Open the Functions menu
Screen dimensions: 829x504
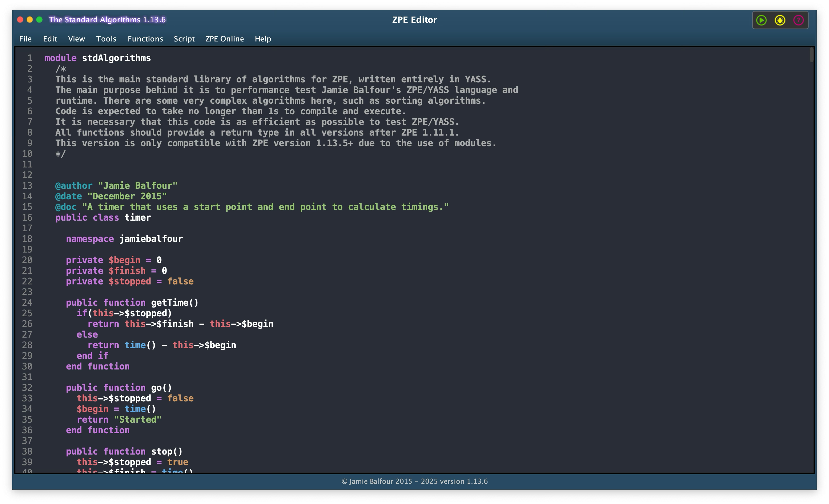click(145, 39)
